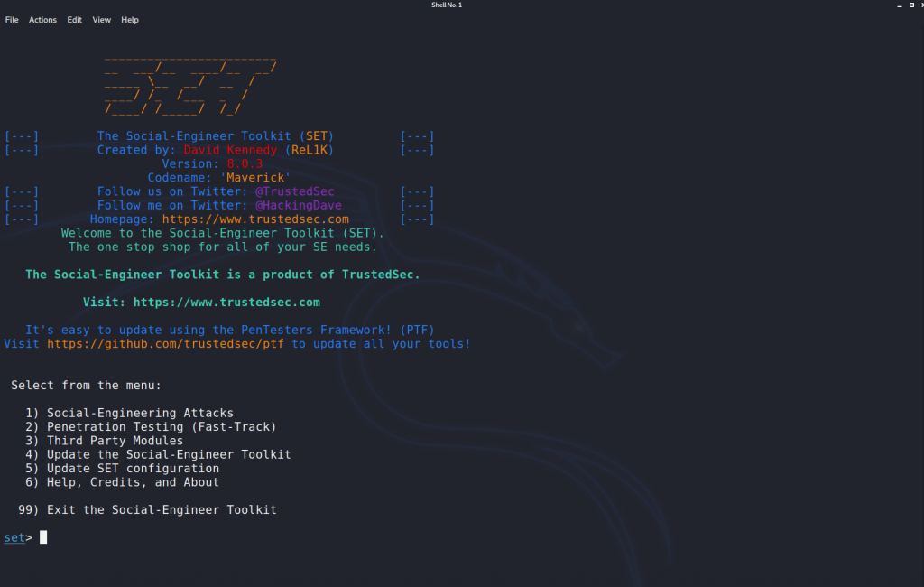The image size is (924, 587).
Task: Click the https://github.com/trustedsec/ptf URL
Action: [x=165, y=343]
